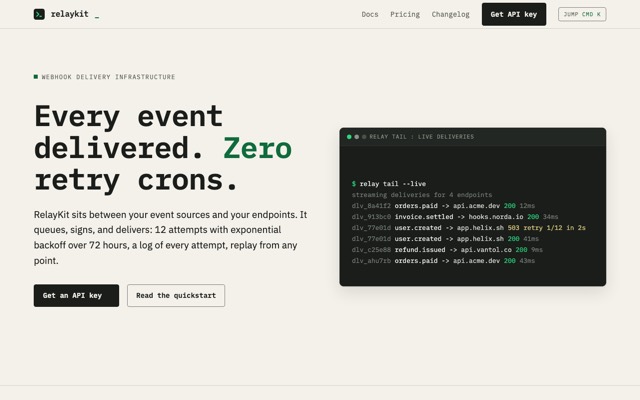Screen dimensions: 640x400
Task: Select the refund.issued api.vantol.co log row
Action: click(x=447, y=250)
